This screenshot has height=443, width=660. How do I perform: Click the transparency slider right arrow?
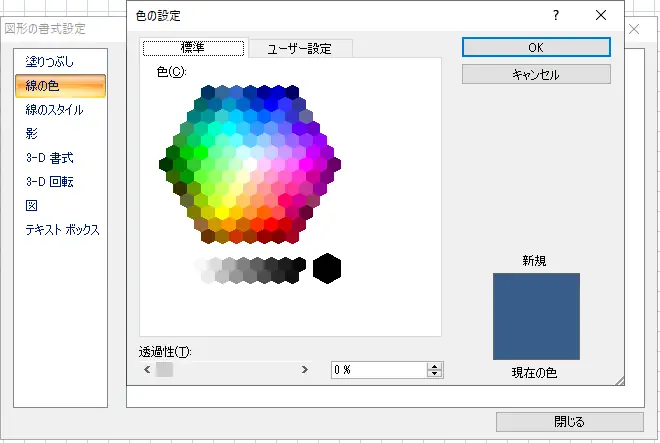tap(304, 370)
